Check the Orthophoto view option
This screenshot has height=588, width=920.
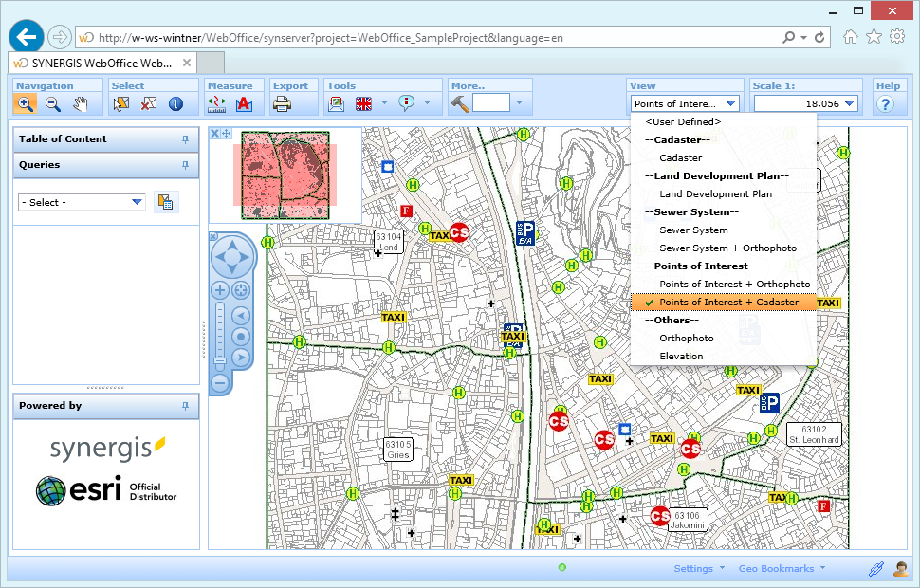(686, 338)
